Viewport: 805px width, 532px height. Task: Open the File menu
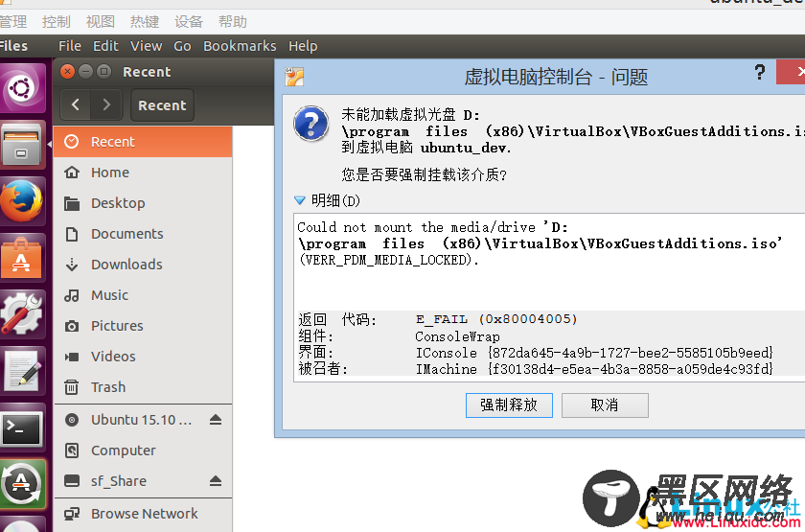click(x=70, y=46)
